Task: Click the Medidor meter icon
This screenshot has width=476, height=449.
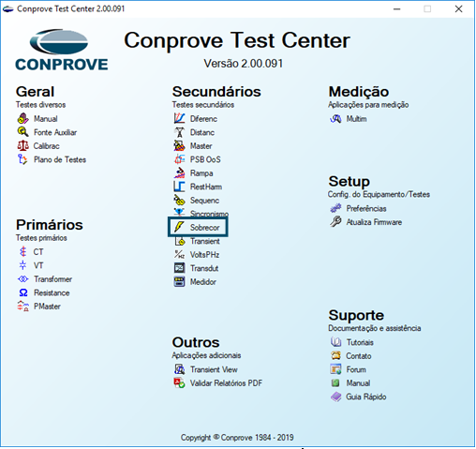Action: click(x=179, y=282)
